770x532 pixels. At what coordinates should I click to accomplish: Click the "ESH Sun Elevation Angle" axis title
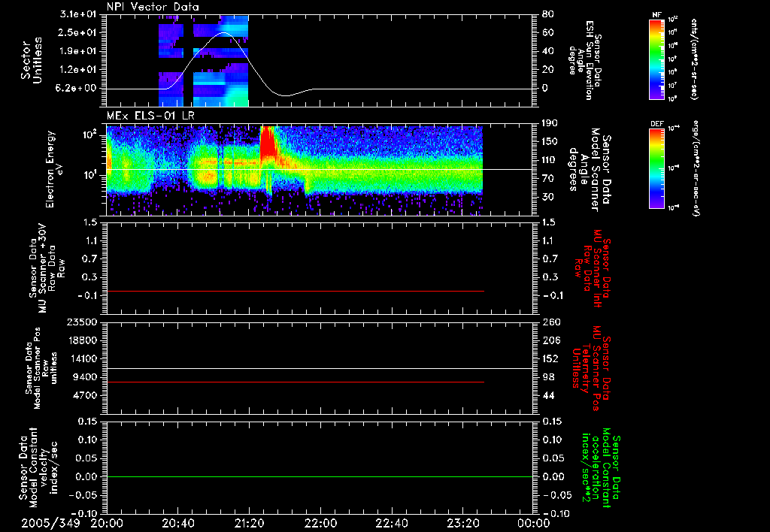click(585, 60)
